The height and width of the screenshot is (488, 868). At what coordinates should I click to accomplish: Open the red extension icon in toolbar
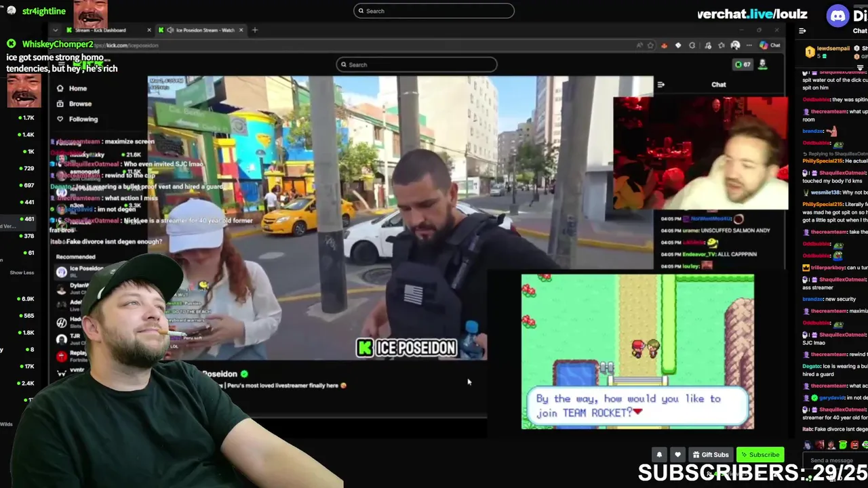tap(664, 45)
